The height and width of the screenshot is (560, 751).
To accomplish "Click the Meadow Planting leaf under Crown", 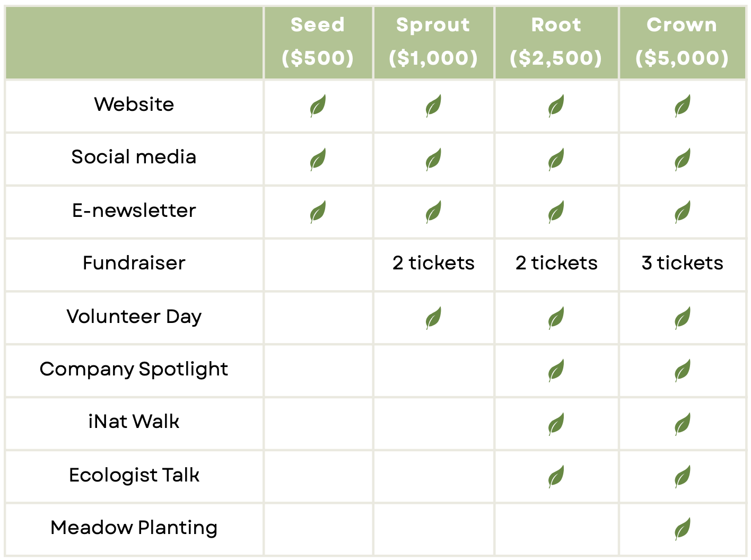I will tap(682, 529).
